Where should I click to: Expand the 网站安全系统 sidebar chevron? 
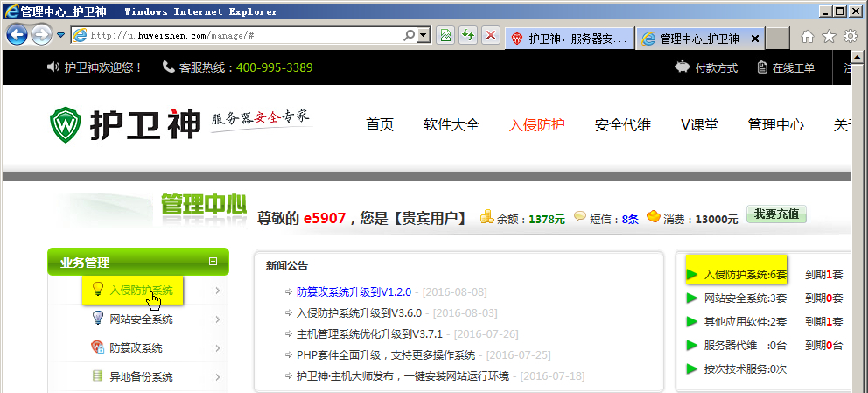coord(217,319)
